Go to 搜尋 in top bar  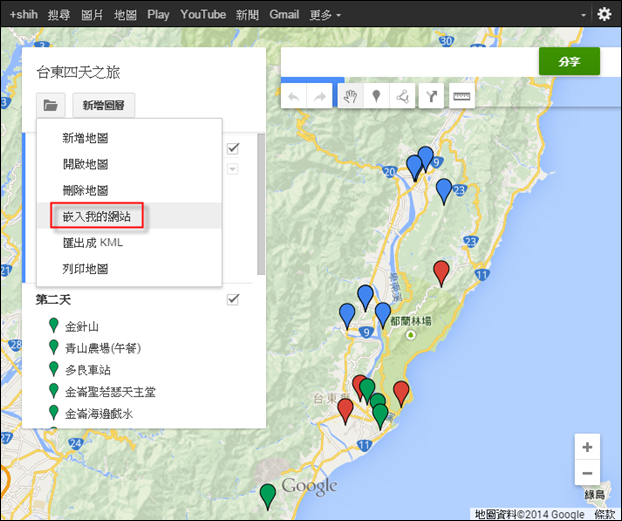click(x=59, y=15)
